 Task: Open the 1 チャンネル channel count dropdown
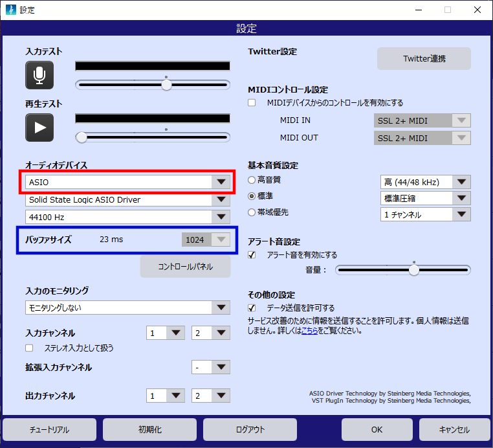(426, 214)
